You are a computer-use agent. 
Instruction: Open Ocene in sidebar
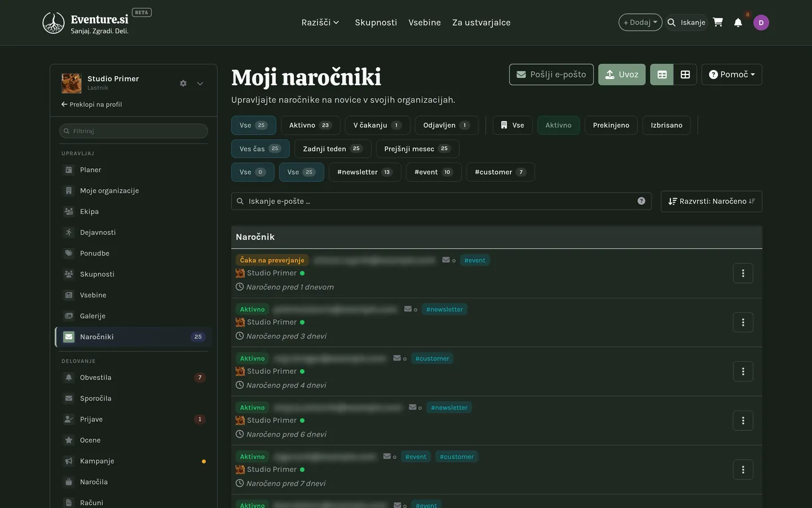[133, 440]
